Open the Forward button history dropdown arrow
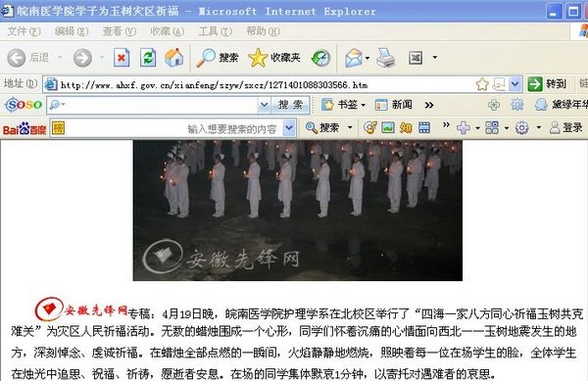Screen dimensions: 588x381 click(102, 58)
